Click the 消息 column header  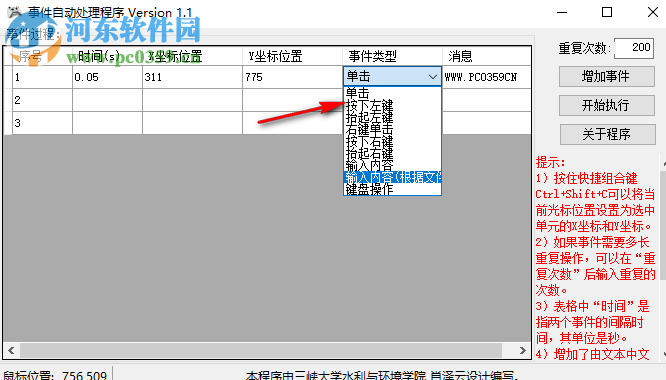click(x=487, y=56)
